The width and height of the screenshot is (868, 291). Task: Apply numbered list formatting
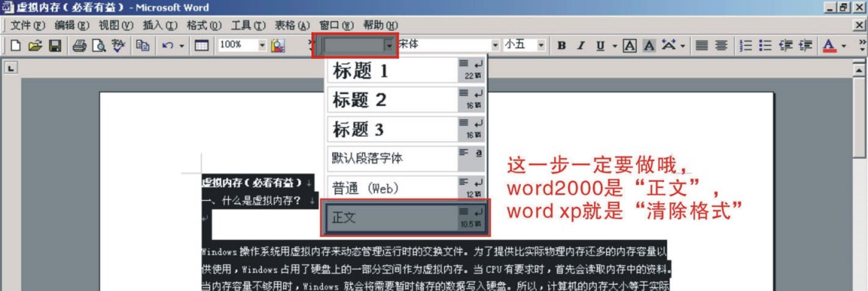(x=746, y=46)
